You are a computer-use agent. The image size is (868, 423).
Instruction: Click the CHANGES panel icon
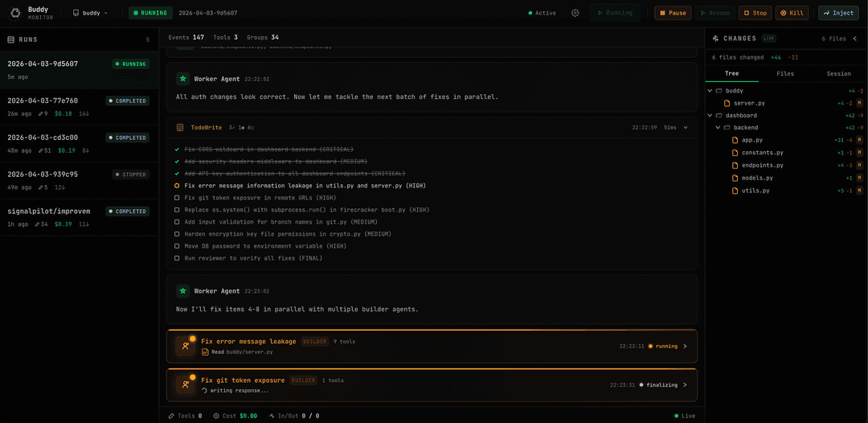716,39
